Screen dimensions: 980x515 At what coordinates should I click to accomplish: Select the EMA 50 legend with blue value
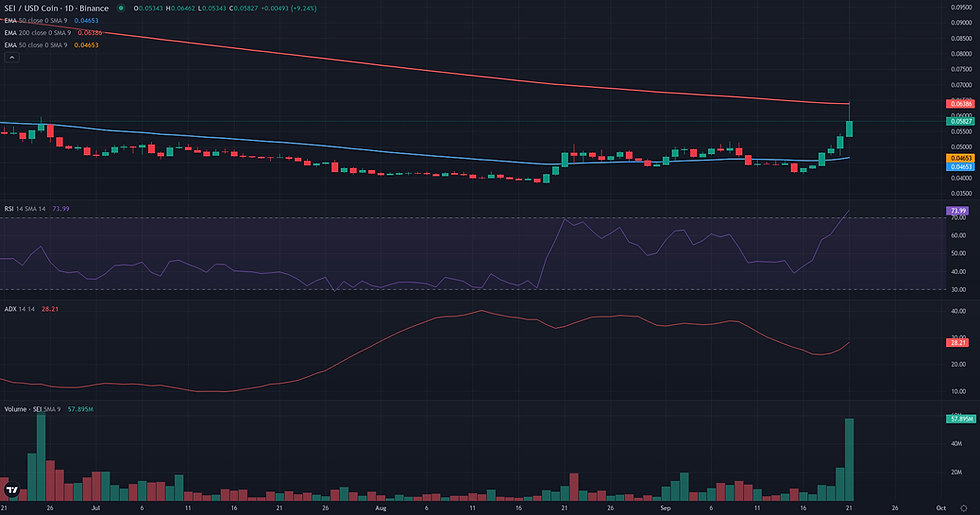tap(51, 21)
